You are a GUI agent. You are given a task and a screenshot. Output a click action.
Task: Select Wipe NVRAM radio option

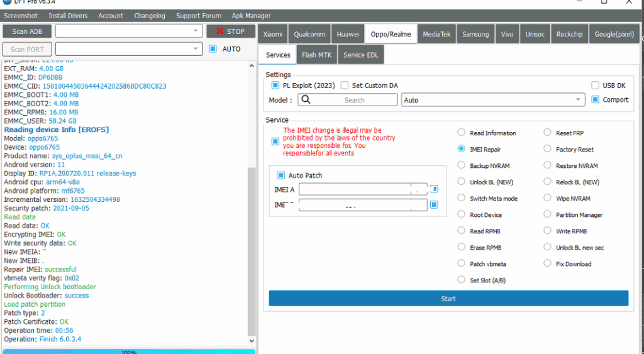(547, 198)
